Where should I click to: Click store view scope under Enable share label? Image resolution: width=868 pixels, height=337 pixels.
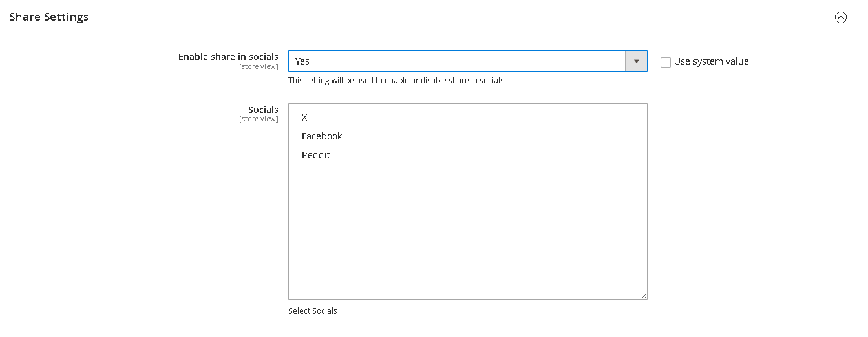point(259,66)
